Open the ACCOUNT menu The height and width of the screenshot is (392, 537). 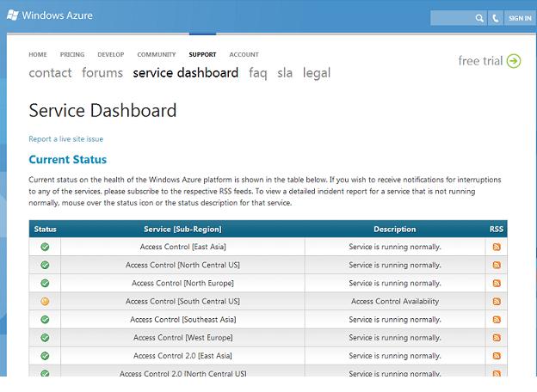(x=244, y=54)
